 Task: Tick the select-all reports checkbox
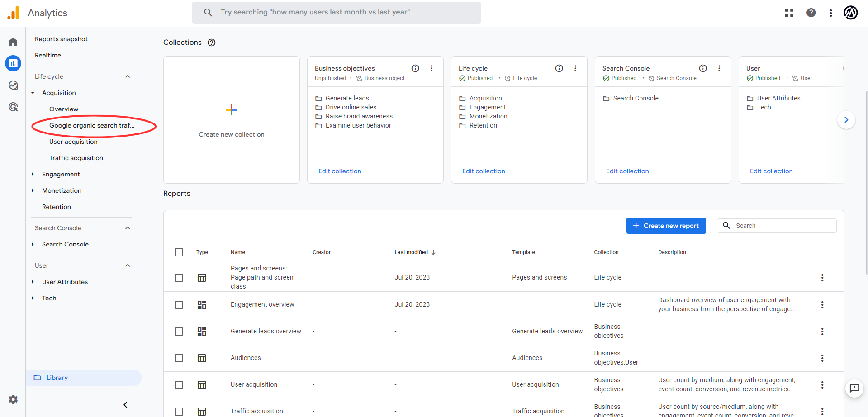179,252
